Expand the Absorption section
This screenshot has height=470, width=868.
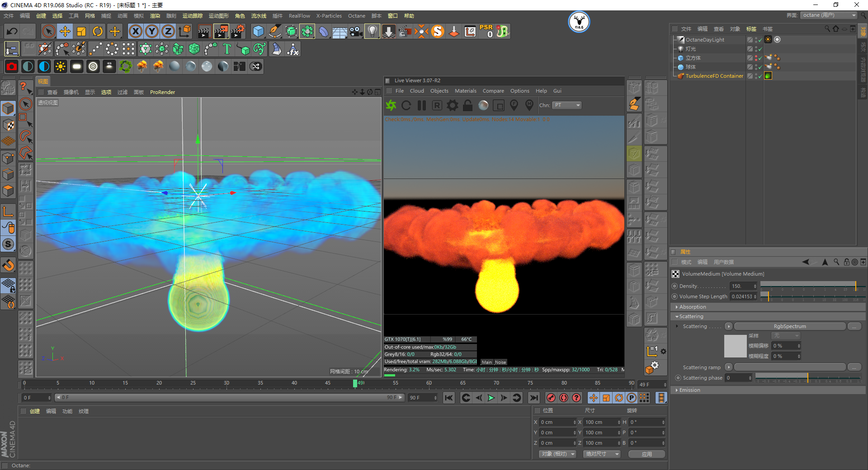click(x=692, y=307)
